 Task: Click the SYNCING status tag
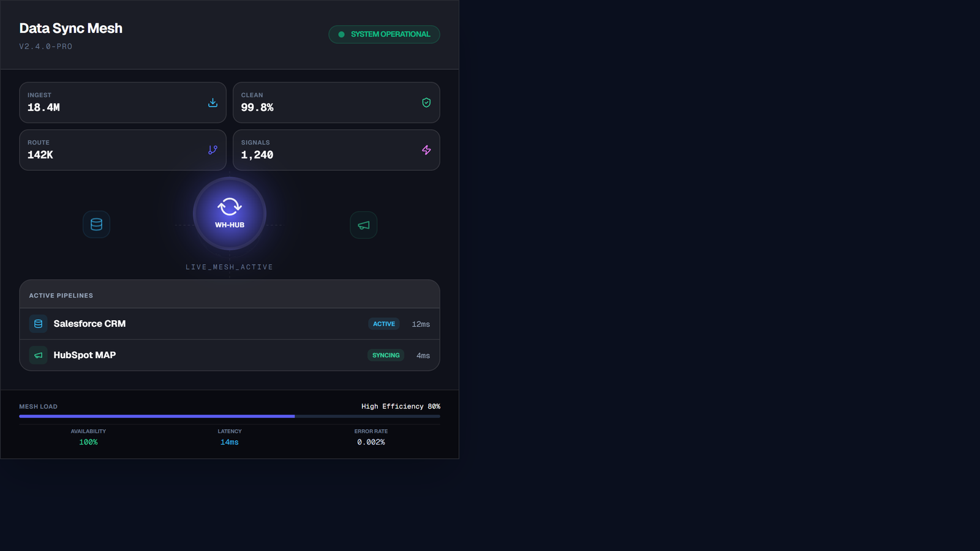(x=386, y=355)
